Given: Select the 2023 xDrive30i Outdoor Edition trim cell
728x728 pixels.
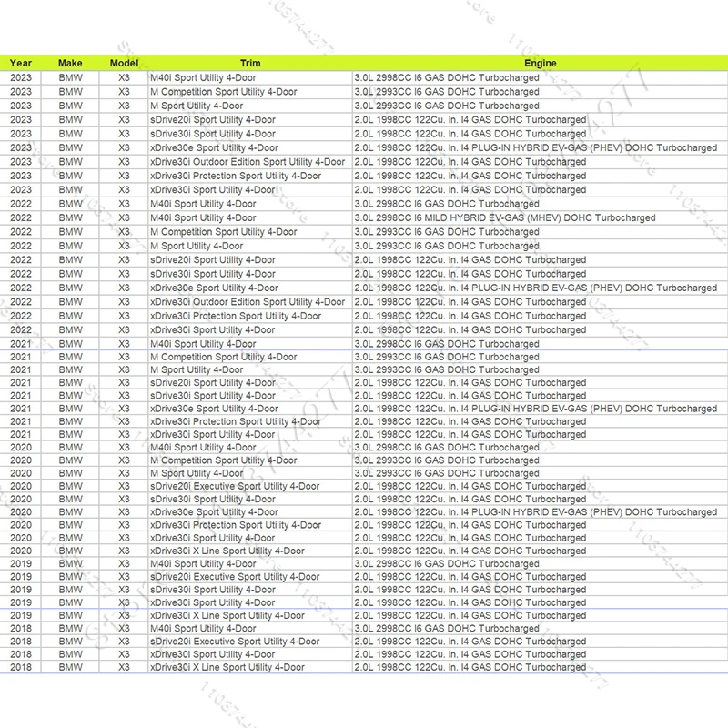Looking at the screenshot, I should [250, 162].
